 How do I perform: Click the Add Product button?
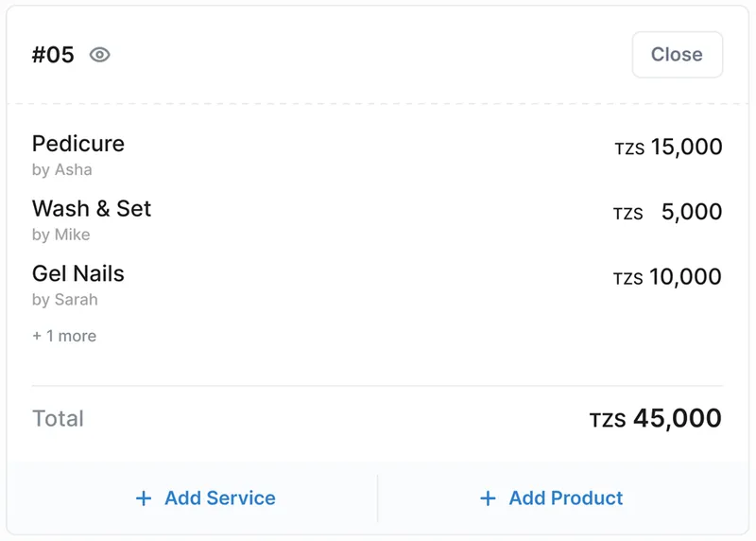pos(551,498)
